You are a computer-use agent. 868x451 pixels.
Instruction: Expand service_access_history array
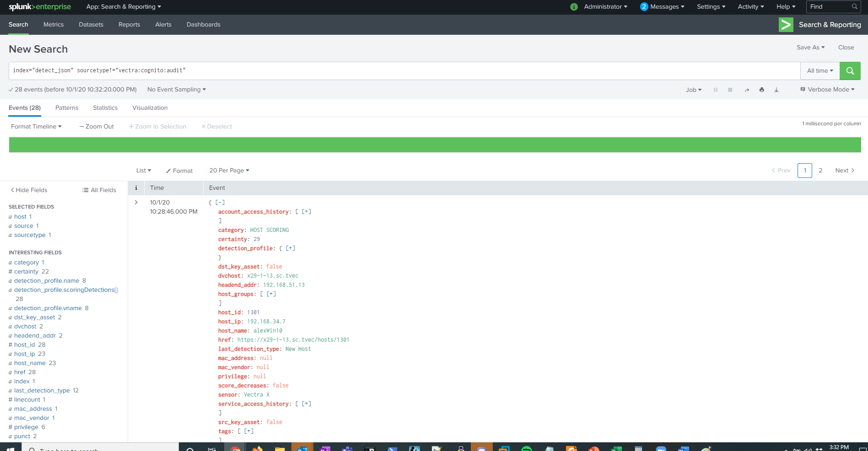point(307,404)
